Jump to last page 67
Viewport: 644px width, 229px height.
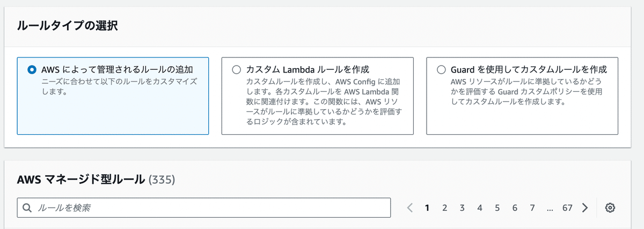567,208
